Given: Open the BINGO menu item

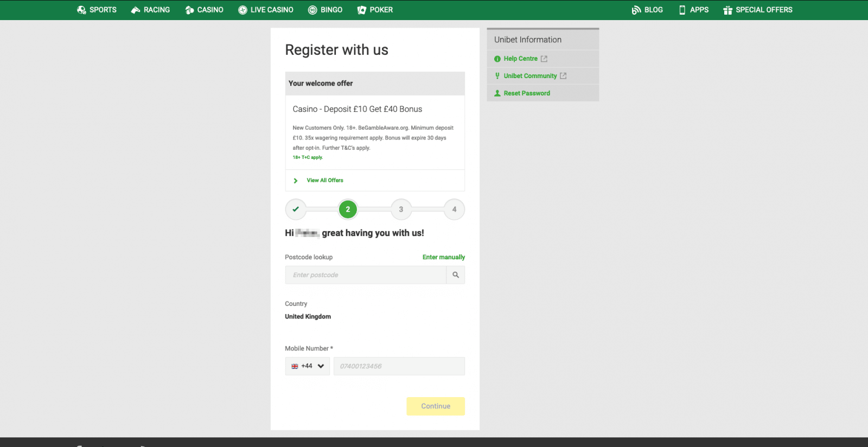Looking at the screenshot, I should (x=325, y=10).
